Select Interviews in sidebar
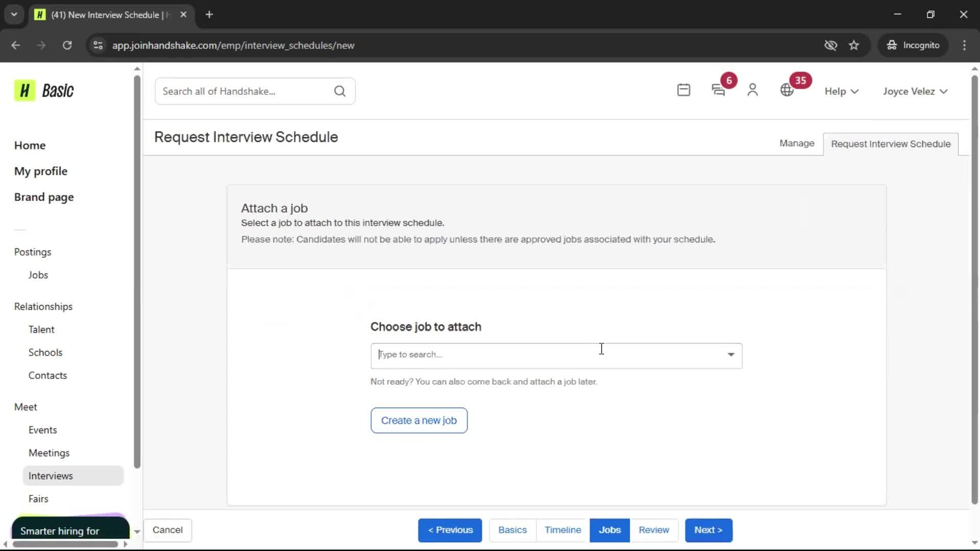The image size is (980, 551). [73, 476]
